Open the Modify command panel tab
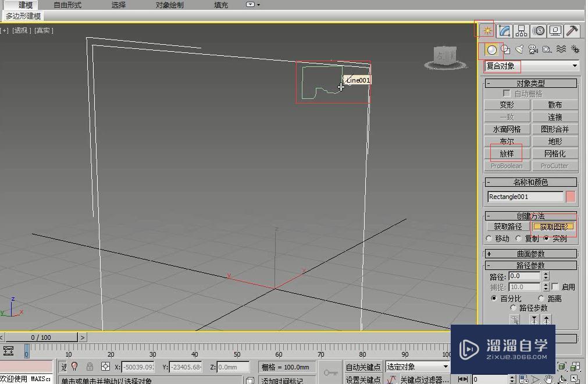 505,30
